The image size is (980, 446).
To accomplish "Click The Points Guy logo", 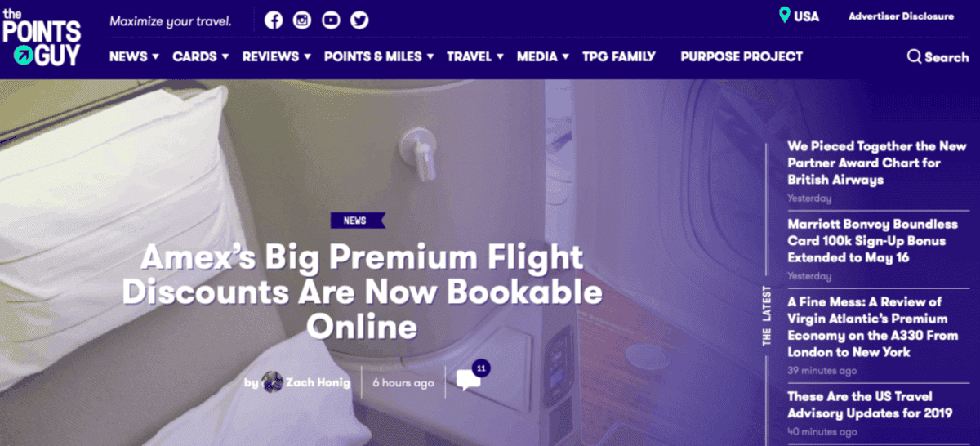I will (x=42, y=38).
